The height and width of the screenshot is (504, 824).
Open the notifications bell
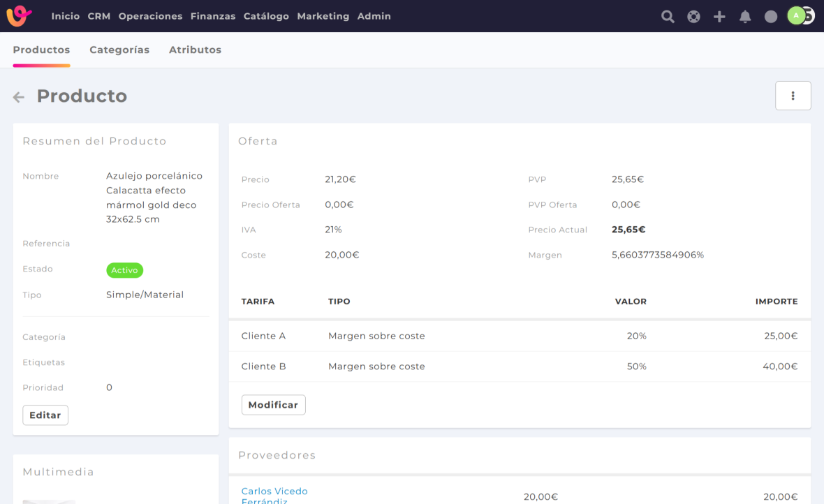(x=745, y=17)
